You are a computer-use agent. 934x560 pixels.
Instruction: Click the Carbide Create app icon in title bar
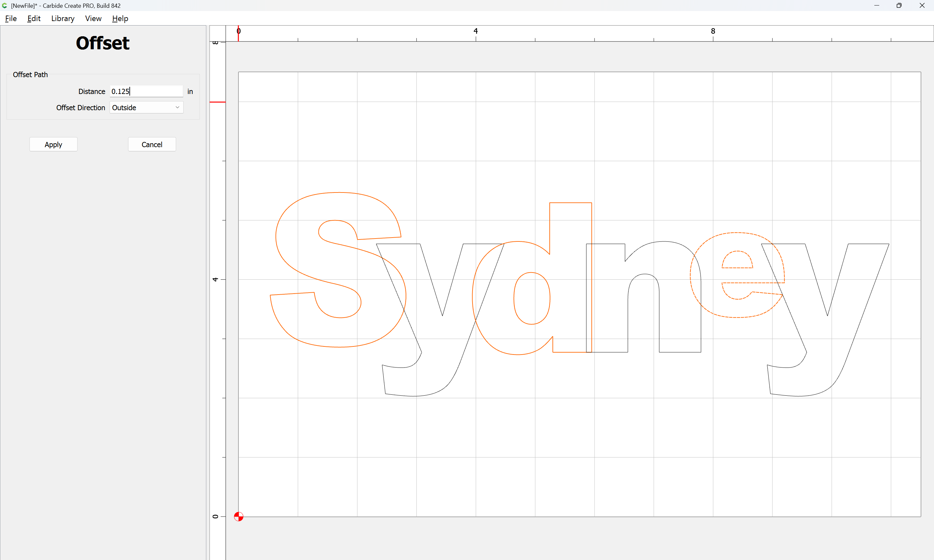tap(5, 6)
